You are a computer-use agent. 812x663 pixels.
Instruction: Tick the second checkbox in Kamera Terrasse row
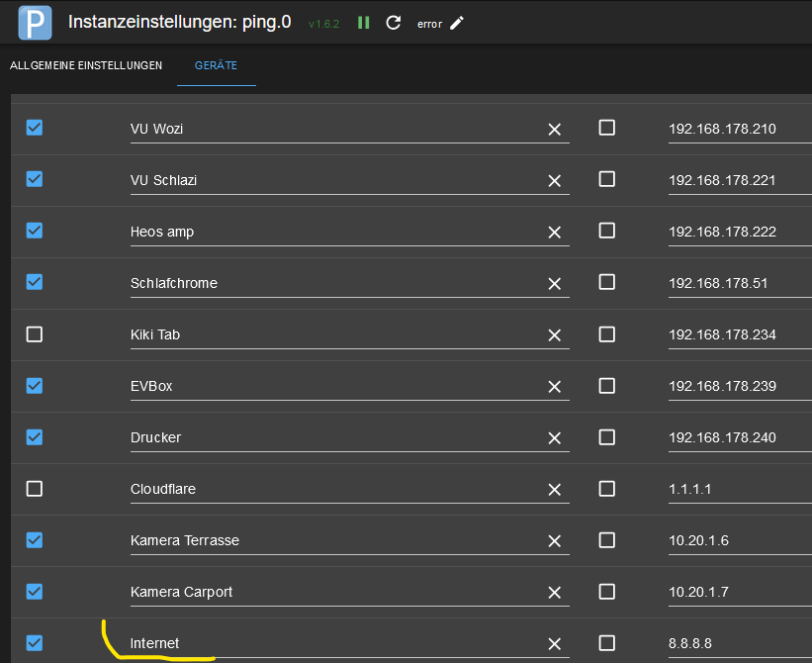pos(607,539)
